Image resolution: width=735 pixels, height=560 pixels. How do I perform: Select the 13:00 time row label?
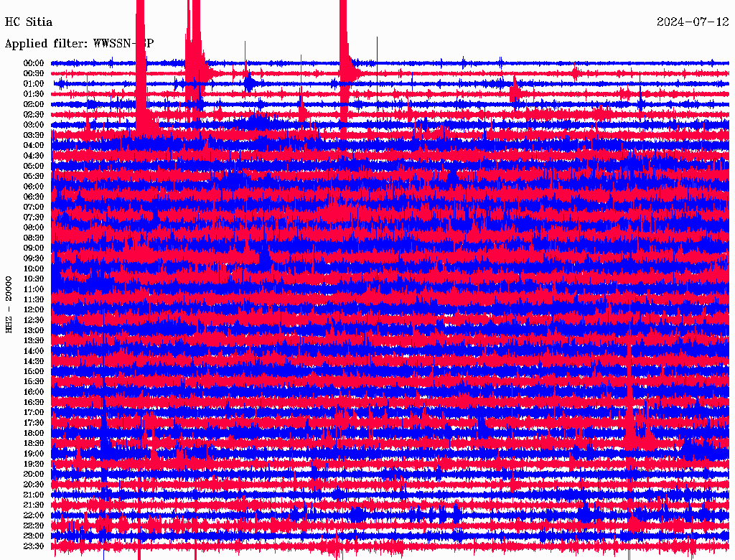pos(34,330)
